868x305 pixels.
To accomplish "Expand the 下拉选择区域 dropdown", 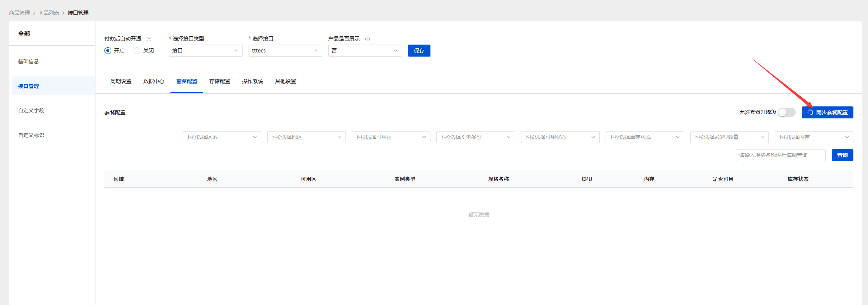I will (222, 137).
